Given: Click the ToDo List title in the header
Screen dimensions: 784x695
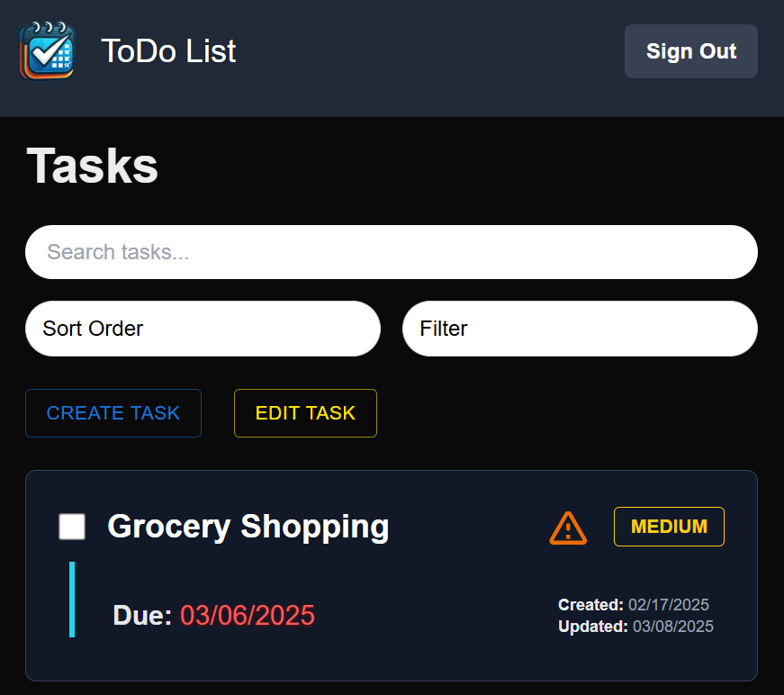Looking at the screenshot, I should click(168, 51).
